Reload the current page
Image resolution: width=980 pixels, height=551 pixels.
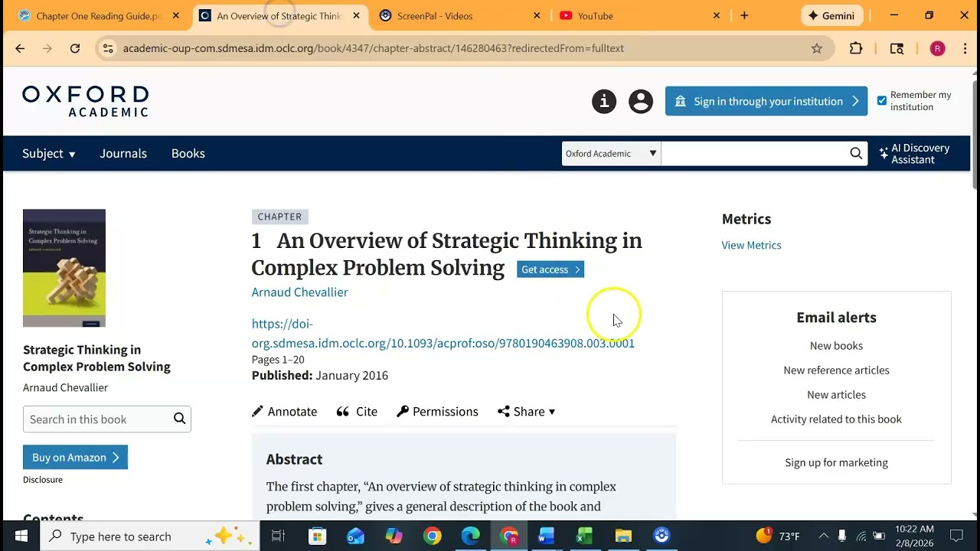pos(75,48)
